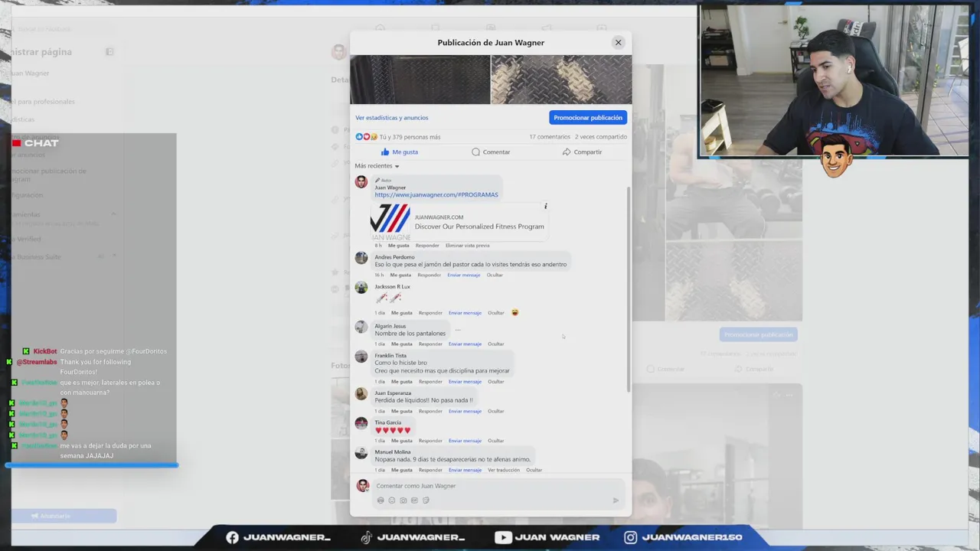
Task: Open emoji picker in comment box
Action: click(392, 500)
